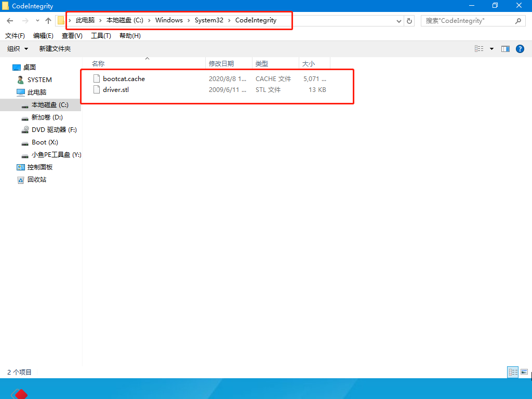
Task: Open recent locations dropdown arrow
Action: (37, 21)
